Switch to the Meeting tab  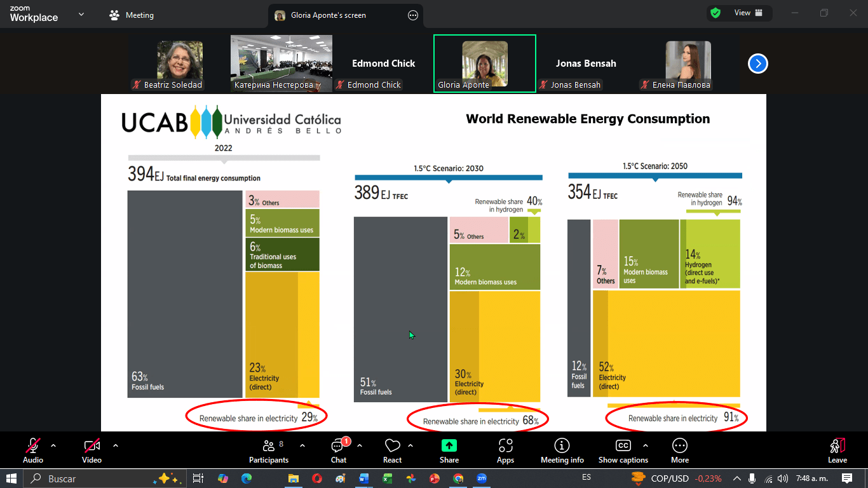pyautogui.click(x=132, y=15)
